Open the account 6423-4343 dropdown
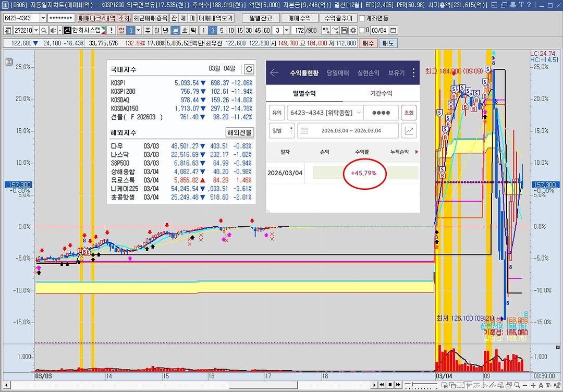This screenshot has height=392, width=563. tap(44, 18)
